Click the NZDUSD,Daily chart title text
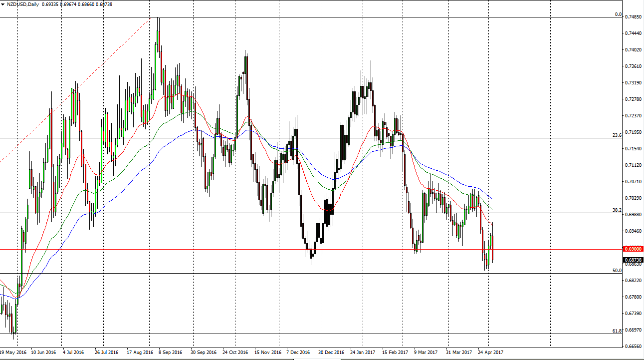 (x=23, y=4)
